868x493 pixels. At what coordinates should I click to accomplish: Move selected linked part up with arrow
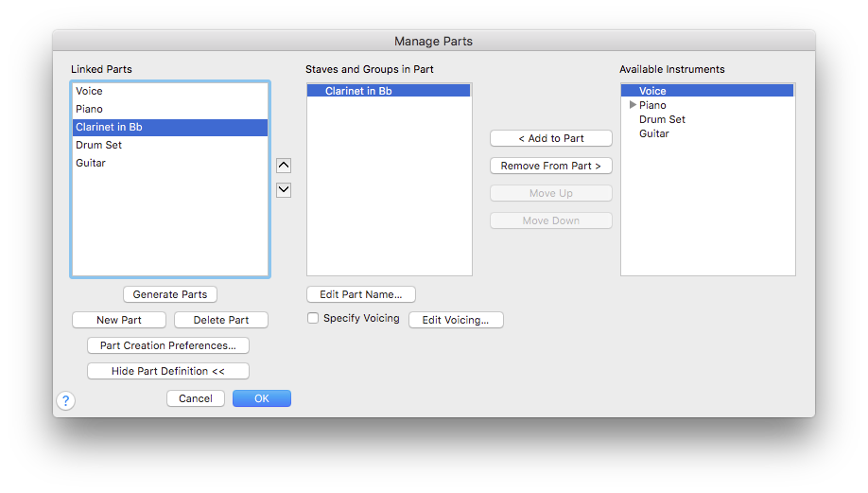pos(284,165)
